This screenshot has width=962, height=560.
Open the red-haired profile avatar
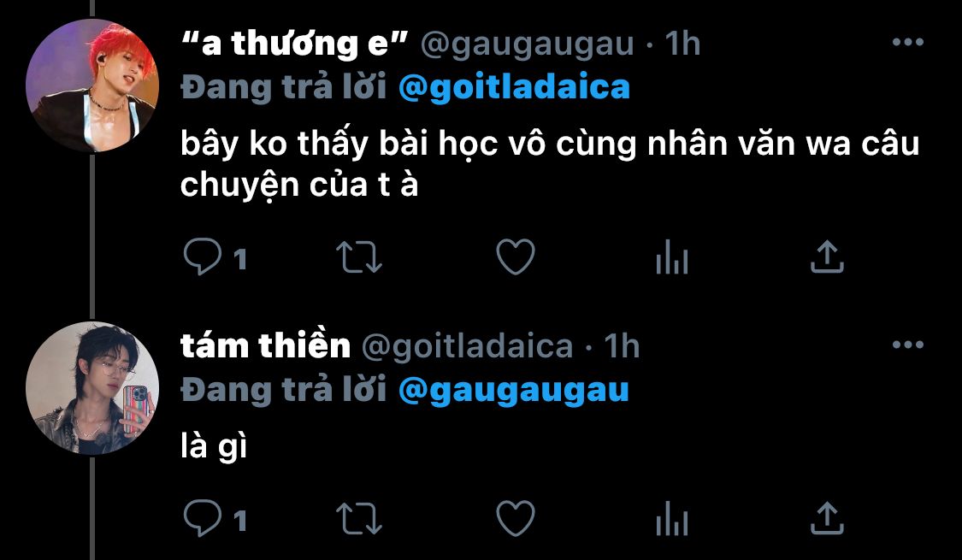(x=92, y=85)
